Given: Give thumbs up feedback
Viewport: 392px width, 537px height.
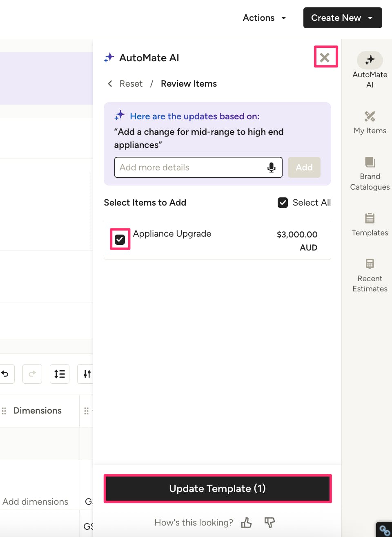Looking at the screenshot, I should pyautogui.click(x=246, y=523).
